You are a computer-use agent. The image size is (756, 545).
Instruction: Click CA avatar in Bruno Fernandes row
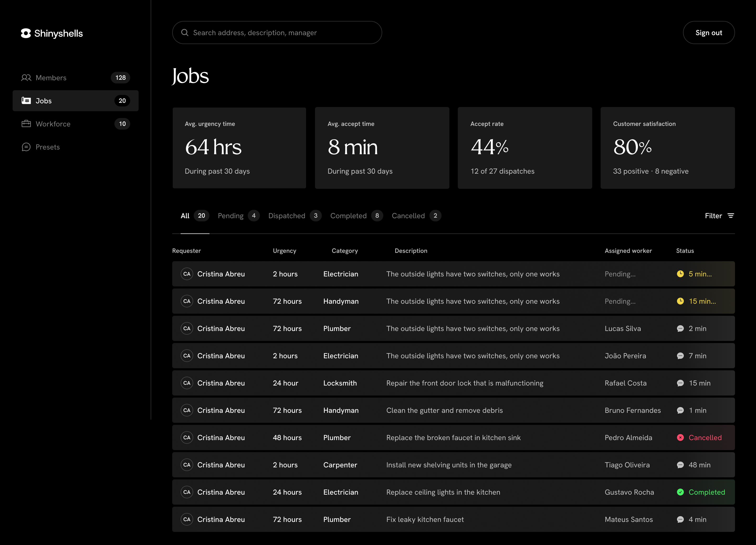(187, 410)
